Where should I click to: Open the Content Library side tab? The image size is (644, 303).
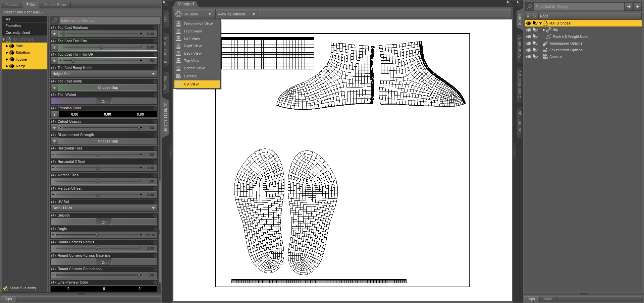point(519,84)
